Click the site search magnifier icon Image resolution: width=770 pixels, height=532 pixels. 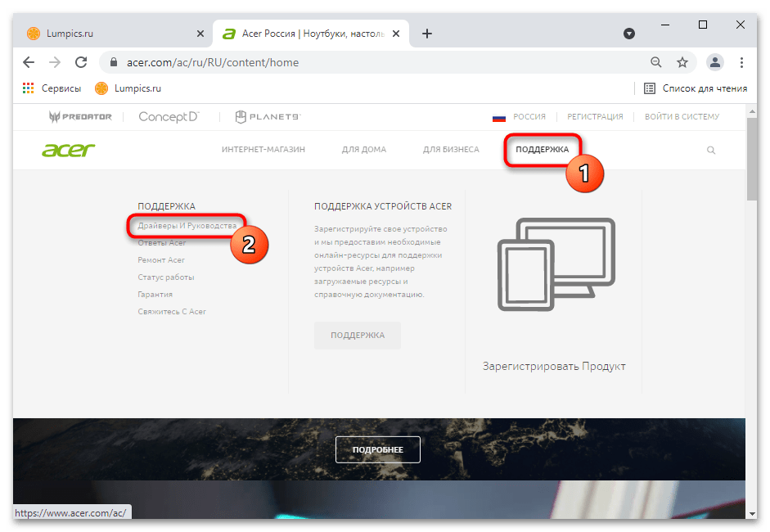[711, 151]
